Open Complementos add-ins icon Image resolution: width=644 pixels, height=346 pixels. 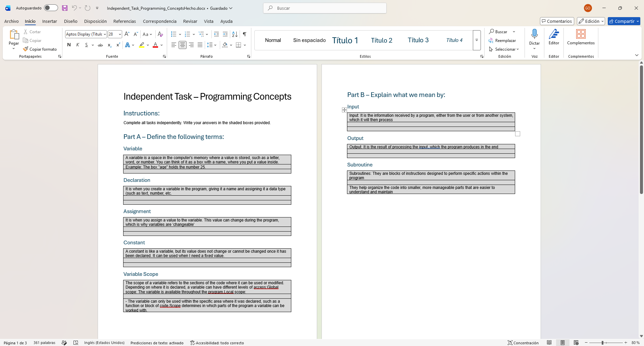(581, 34)
